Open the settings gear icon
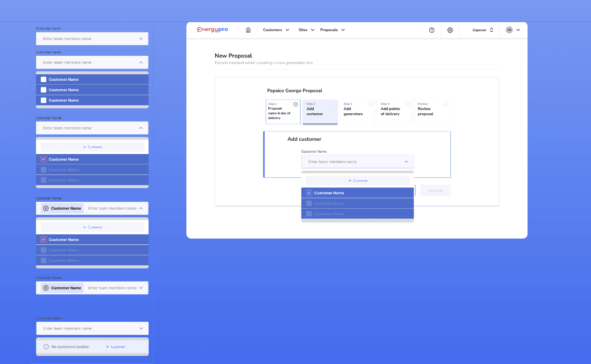This screenshot has width=591, height=364. click(450, 30)
